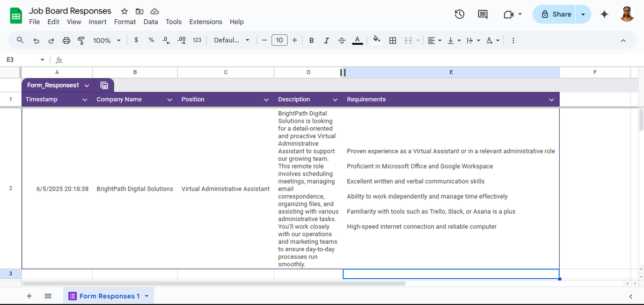Apply strikethrough formatting
The image size is (644, 305).
coord(342,40)
